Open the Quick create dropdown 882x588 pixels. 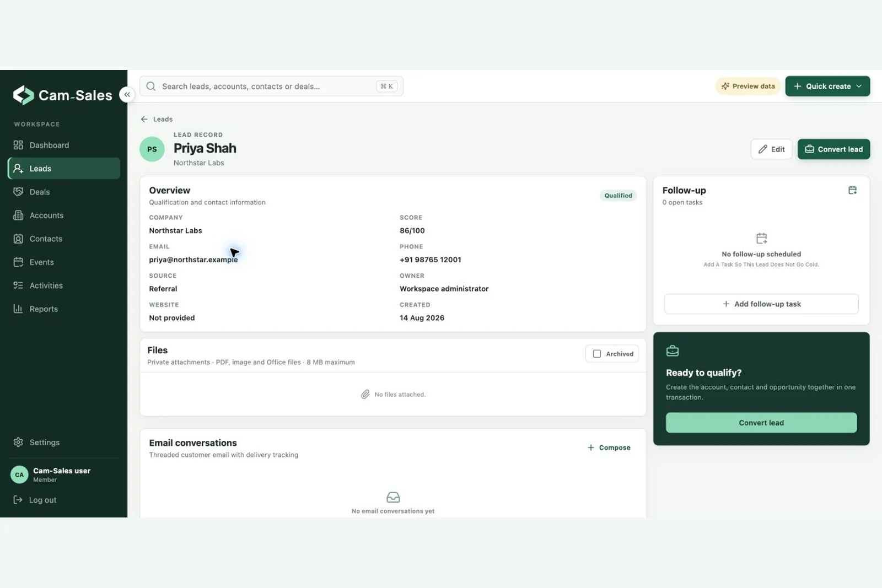pos(827,87)
